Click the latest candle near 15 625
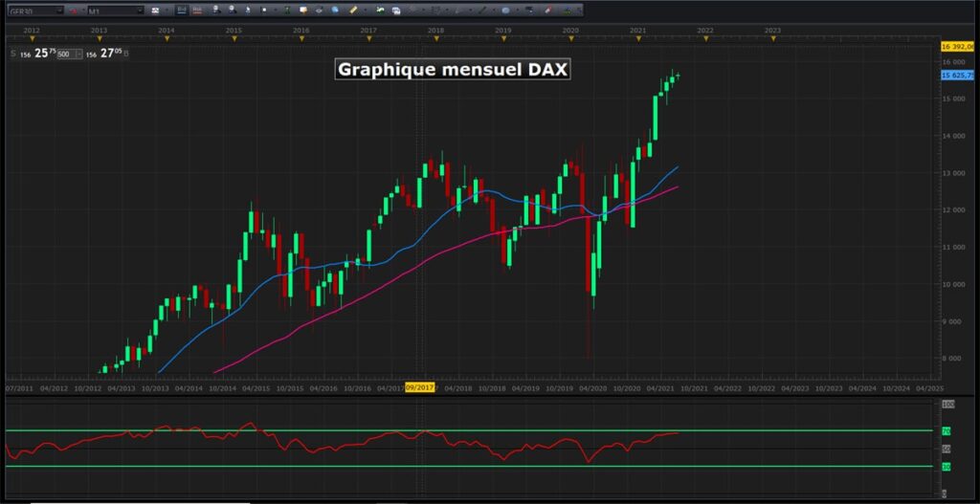This screenshot has height=504, width=980. tap(678, 76)
